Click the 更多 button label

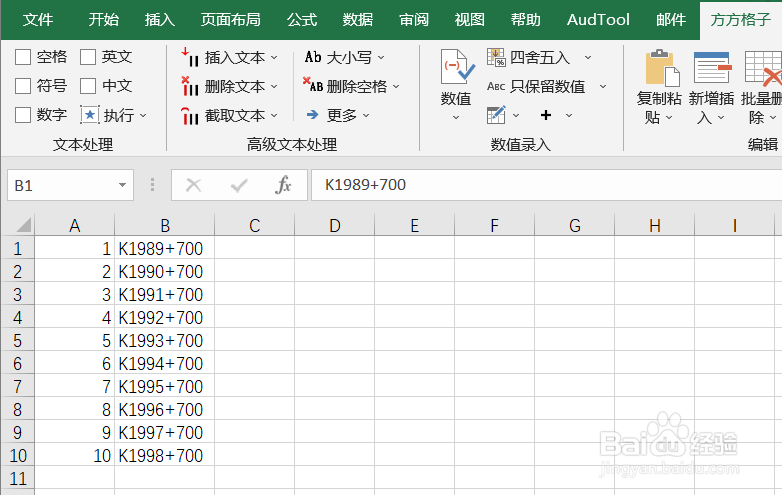tap(342, 116)
